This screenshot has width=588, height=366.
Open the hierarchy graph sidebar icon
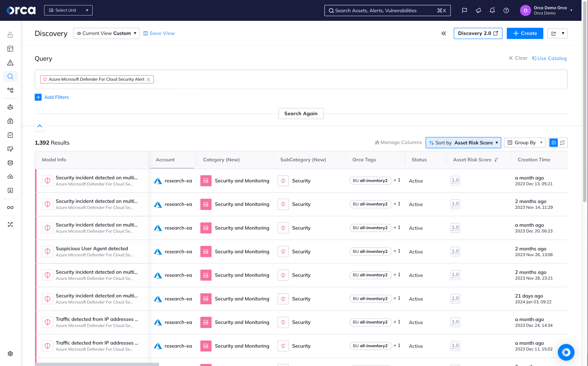(10, 90)
